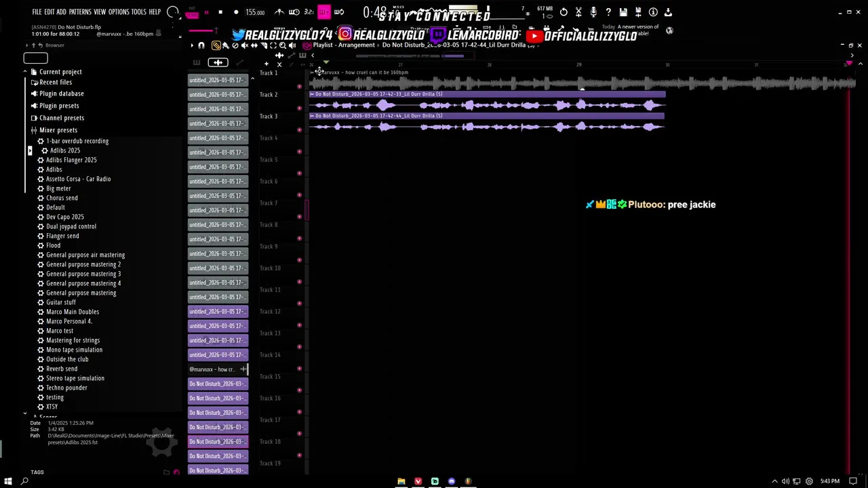Open the EDIT menu
868x488 pixels.
point(50,12)
